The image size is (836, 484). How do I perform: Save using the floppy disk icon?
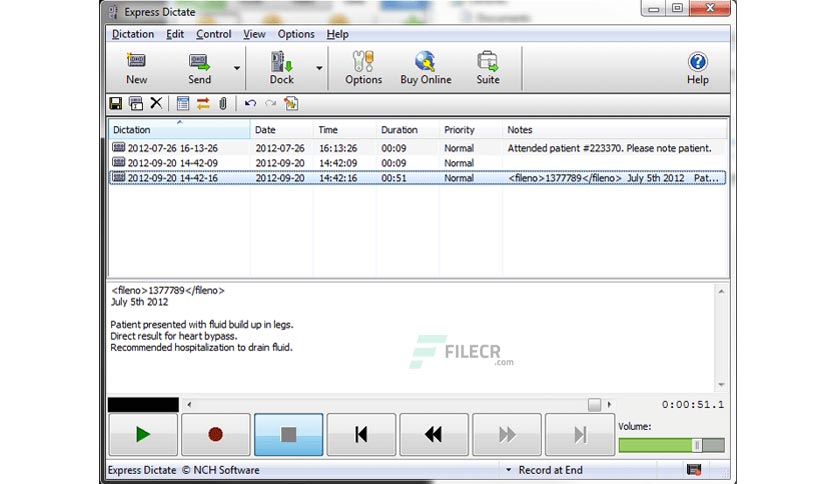tap(116, 103)
